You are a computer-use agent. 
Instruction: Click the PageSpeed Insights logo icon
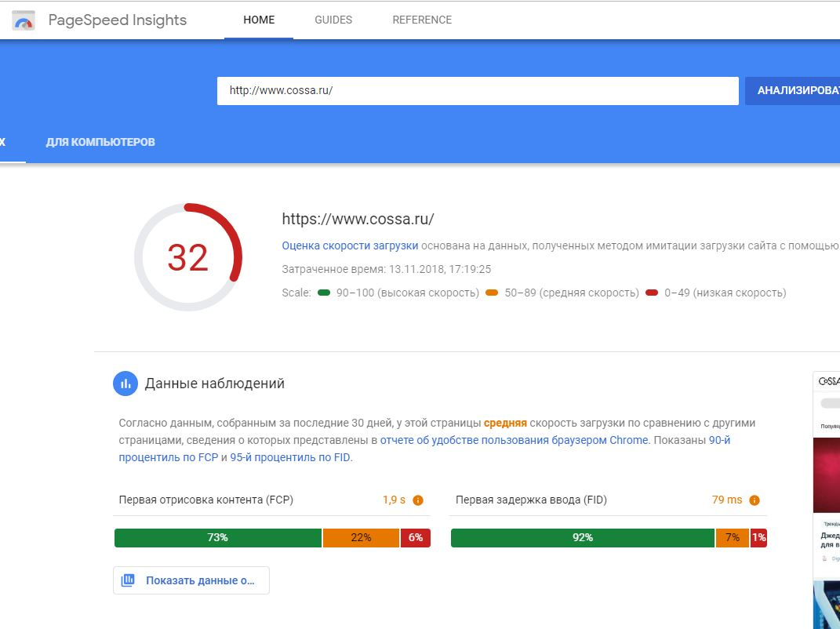coord(24,20)
